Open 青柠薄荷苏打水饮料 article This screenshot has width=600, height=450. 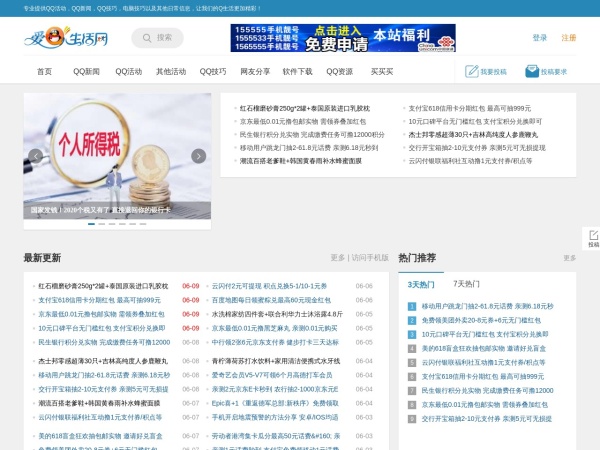coord(276,361)
